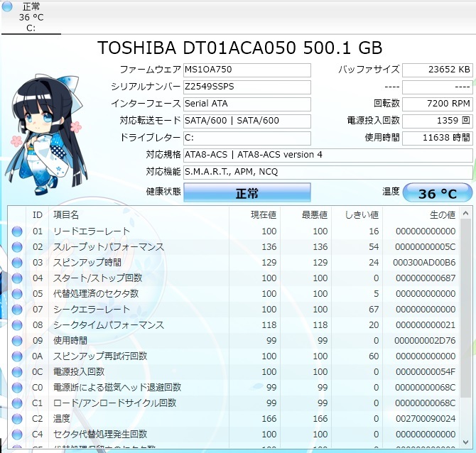
Task: Click the disk title TOSHIBA DT01ACA050 500.1 GB
Action: click(240, 48)
